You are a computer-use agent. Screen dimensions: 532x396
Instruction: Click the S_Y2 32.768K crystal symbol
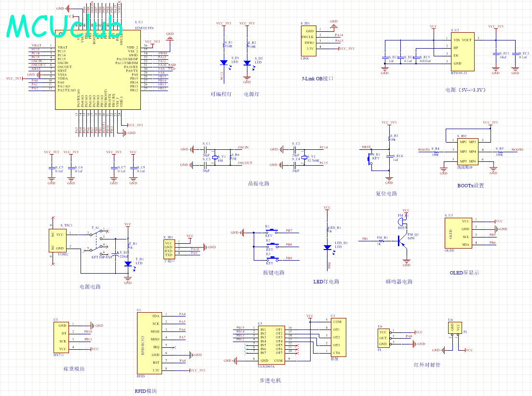[x=304, y=157]
